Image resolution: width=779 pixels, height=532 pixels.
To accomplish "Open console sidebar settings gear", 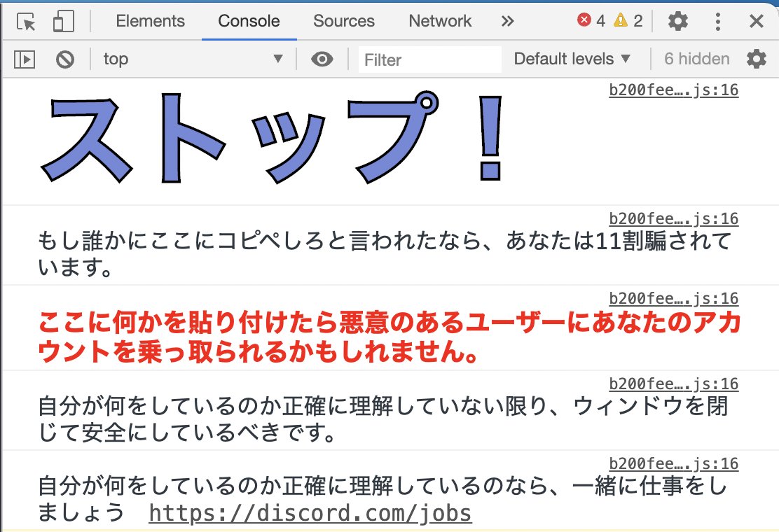I will pyautogui.click(x=756, y=59).
